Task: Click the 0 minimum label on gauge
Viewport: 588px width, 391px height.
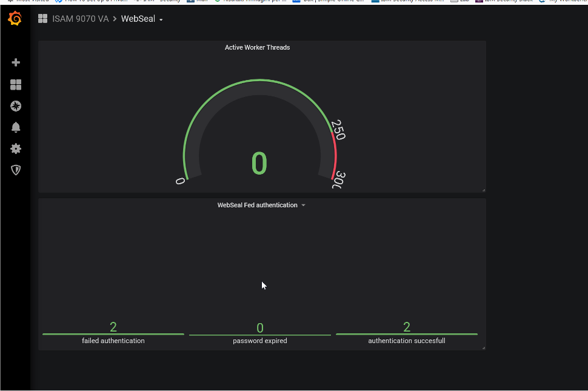Action: pos(180,181)
